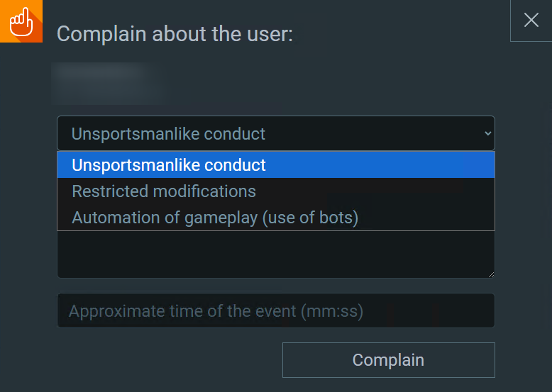Focus the Approximate time of the event field
552x392 pixels.
click(x=276, y=310)
